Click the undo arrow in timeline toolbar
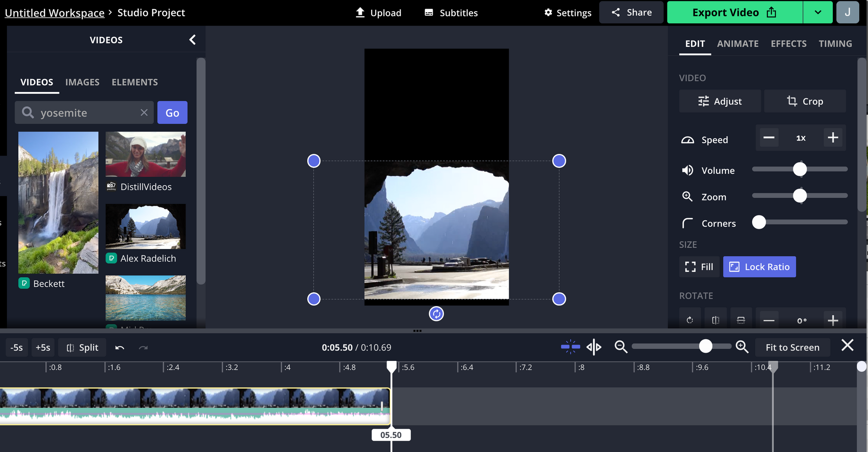The height and width of the screenshot is (452, 868). click(x=120, y=347)
